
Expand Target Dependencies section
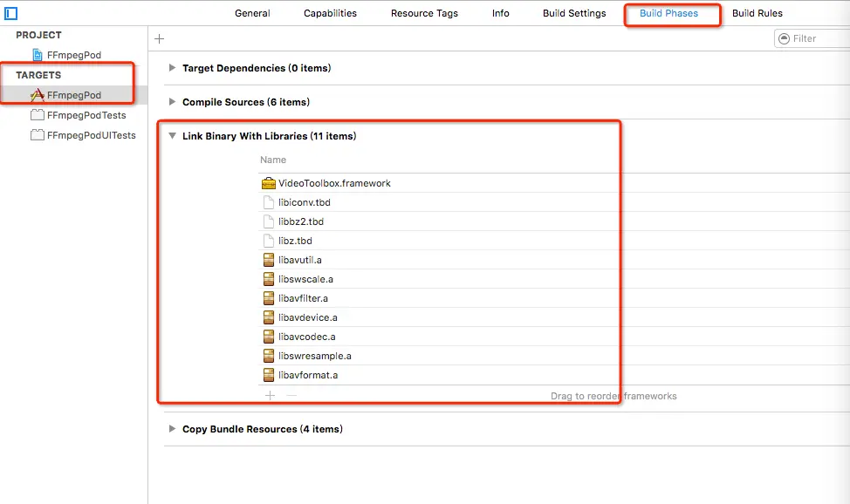click(172, 68)
